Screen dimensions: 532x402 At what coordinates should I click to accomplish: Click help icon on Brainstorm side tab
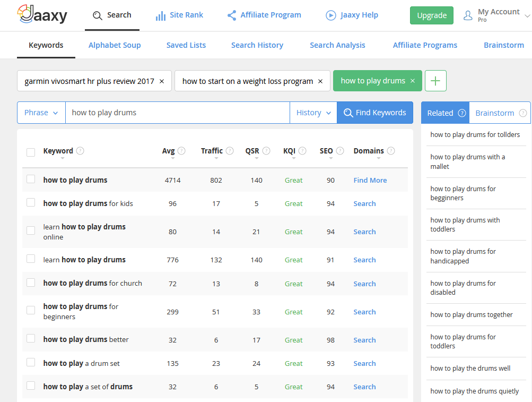point(523,113)
